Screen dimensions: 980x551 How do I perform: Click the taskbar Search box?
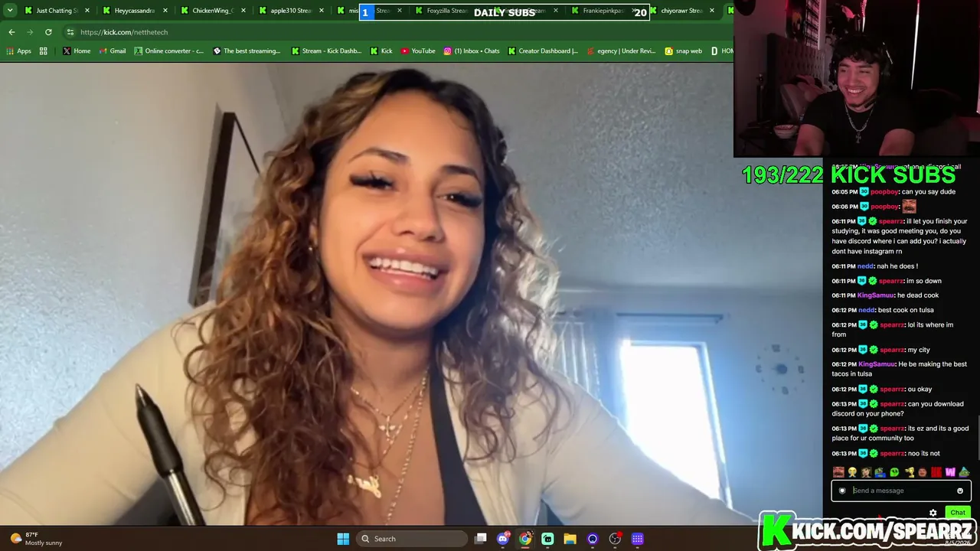412,539
